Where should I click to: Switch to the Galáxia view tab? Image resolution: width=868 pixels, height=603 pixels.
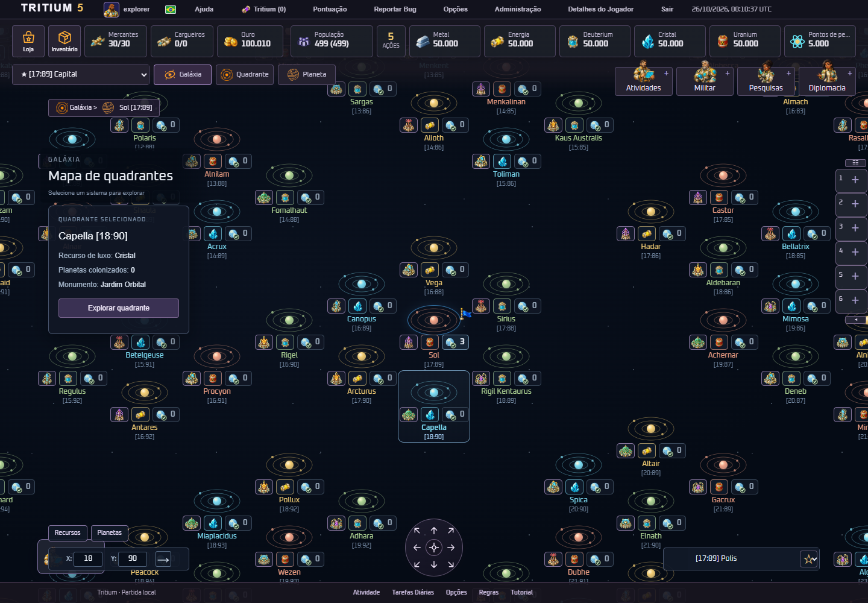click(183, 75)
